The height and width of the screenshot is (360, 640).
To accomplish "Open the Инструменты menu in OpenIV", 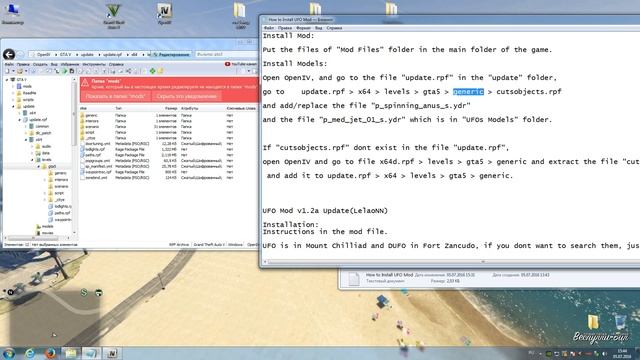I will point(94,64).
